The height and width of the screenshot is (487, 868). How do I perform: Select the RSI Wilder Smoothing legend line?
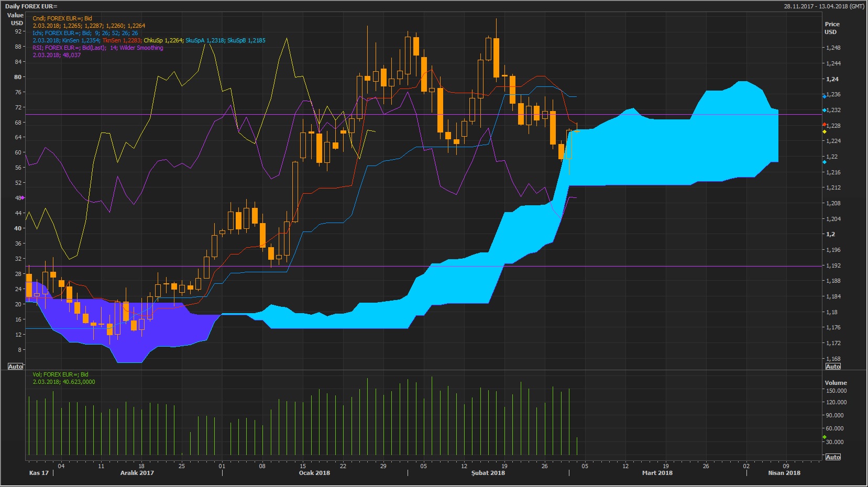(x=98, y=48)
